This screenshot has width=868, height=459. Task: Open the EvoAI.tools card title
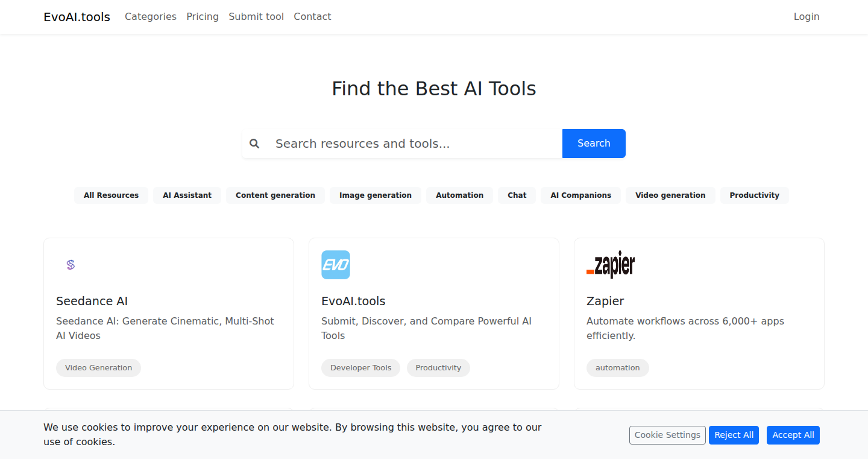coord(353,301)
